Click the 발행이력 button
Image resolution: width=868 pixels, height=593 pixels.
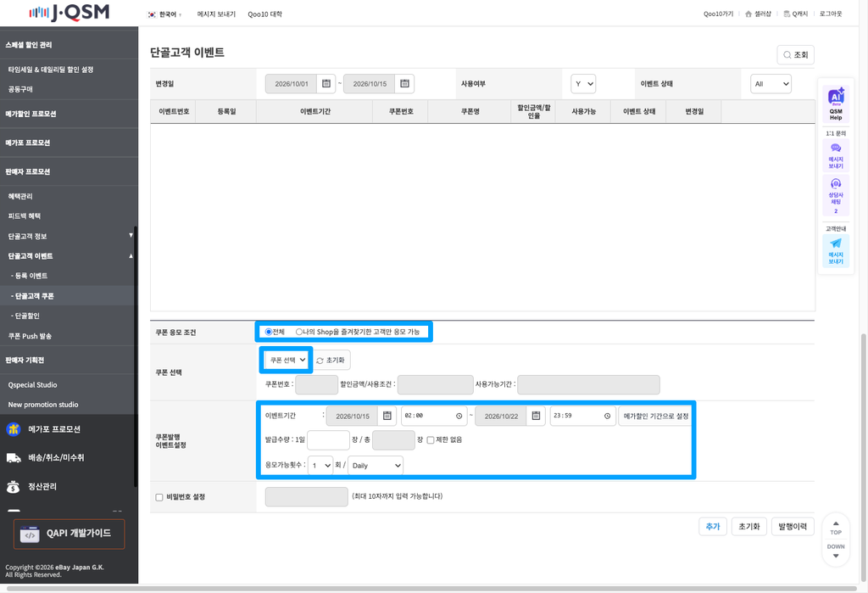click(x=793, y=527)
